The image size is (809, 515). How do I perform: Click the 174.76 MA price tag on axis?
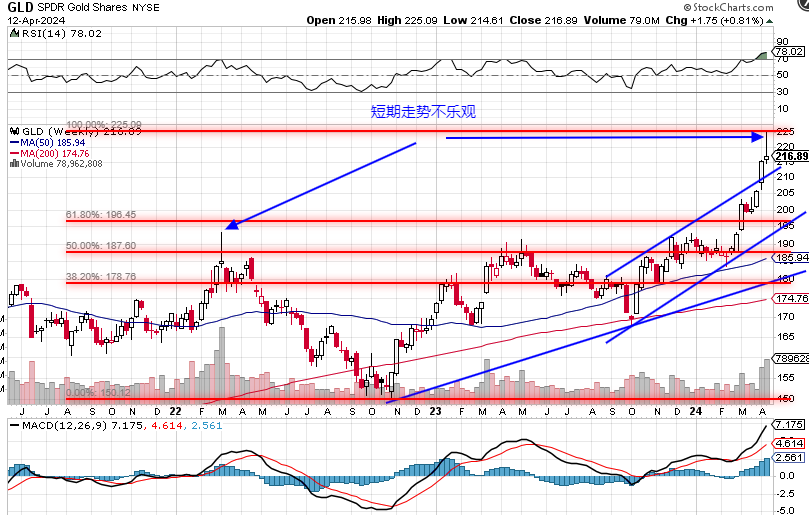point(791,298)
